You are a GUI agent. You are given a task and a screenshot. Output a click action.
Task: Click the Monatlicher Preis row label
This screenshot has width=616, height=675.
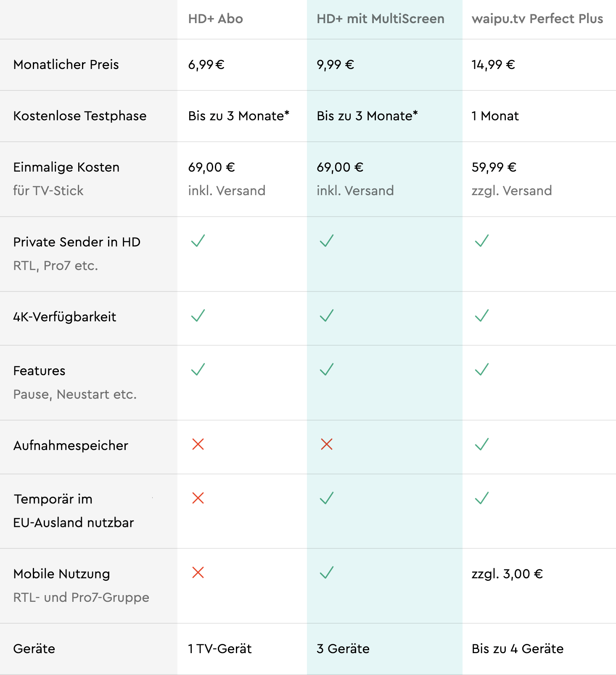(x=66, y=64)
